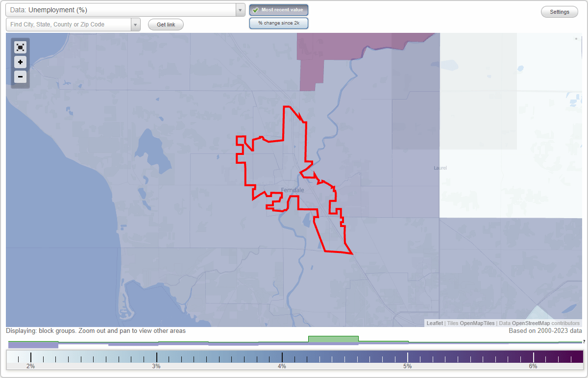This screenshot has height=378, width=588.
Task: Select the 'Most recent value' display mode
Action: 278,10
